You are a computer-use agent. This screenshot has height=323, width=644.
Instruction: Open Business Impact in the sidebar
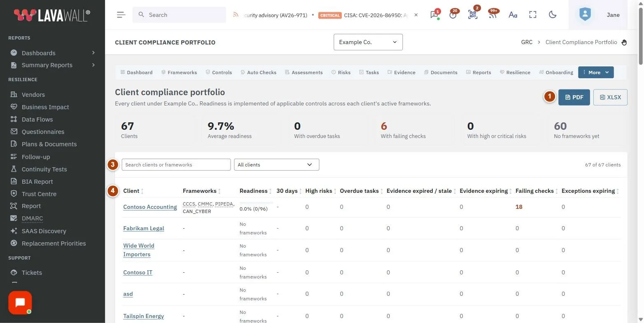tap(45, 107)
